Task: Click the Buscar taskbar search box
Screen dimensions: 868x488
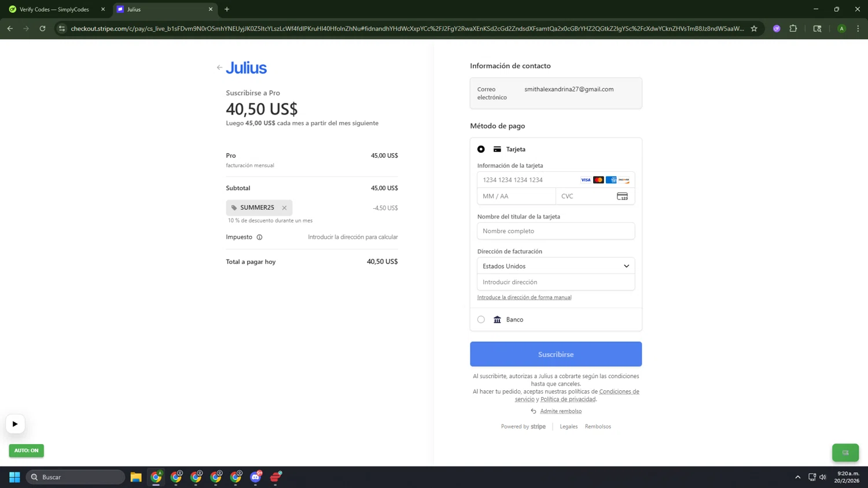Action: point(75,477)
